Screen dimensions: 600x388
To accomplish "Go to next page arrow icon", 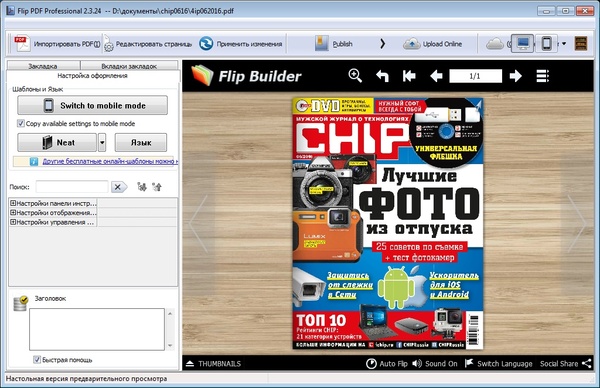I will [515, 76].
